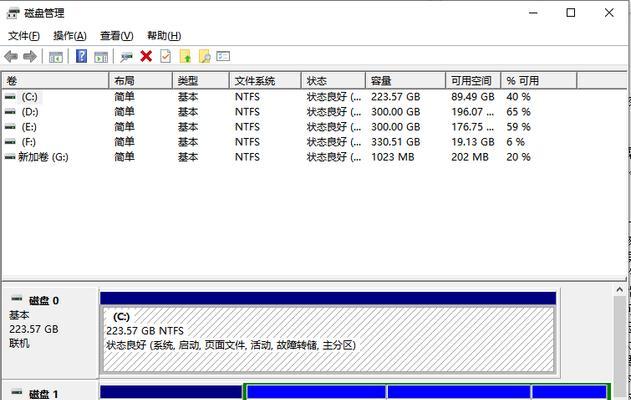Minimize the Disk Management window

coord(533,13)
